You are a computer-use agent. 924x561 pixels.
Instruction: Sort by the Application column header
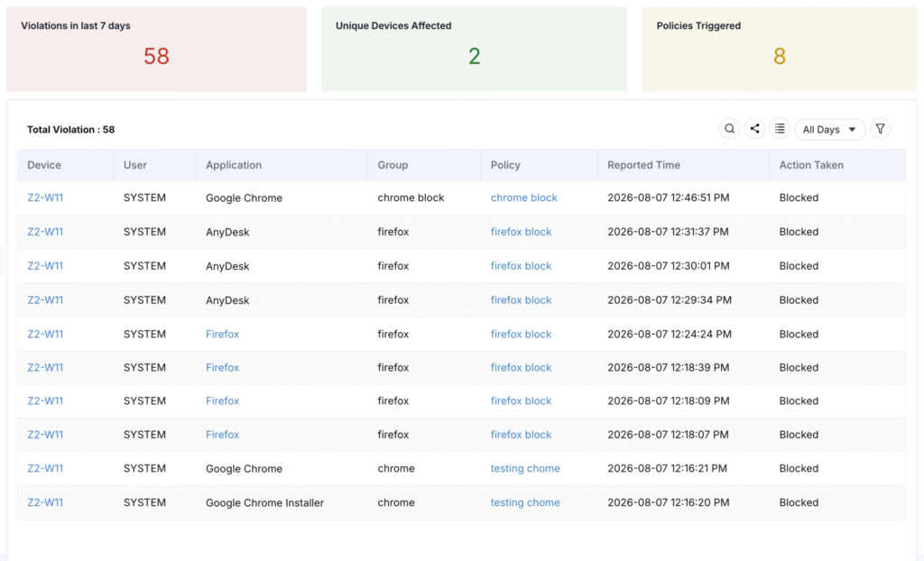click(x=234, y=165)
